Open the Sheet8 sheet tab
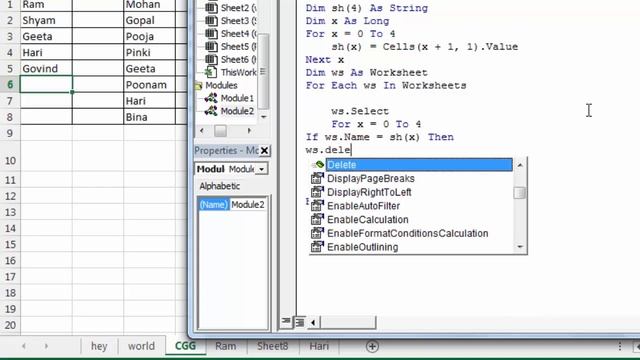 click(x=272, y=346)
